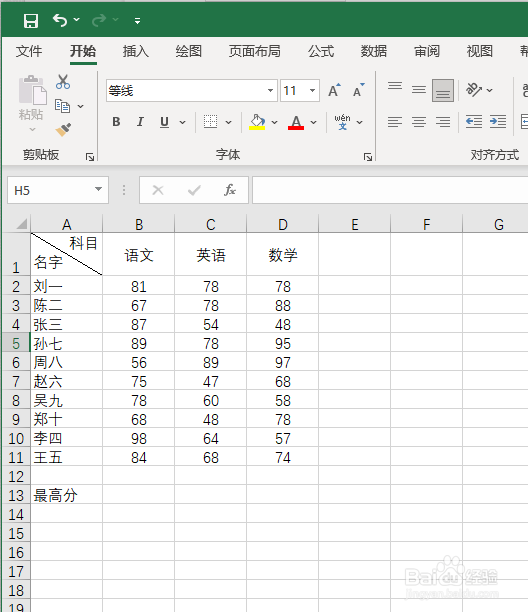Screen dimensions: 528x612
Task: Open the Fill Color palette arrow
Action: 274,122
